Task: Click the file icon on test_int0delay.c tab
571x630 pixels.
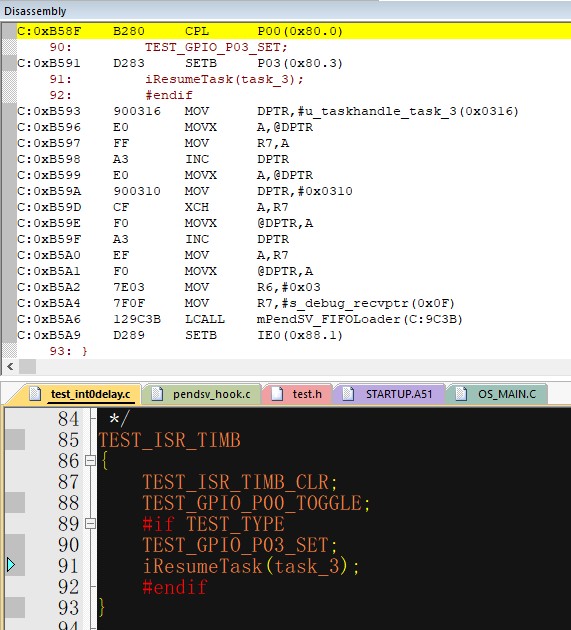Action: point(35,394)
